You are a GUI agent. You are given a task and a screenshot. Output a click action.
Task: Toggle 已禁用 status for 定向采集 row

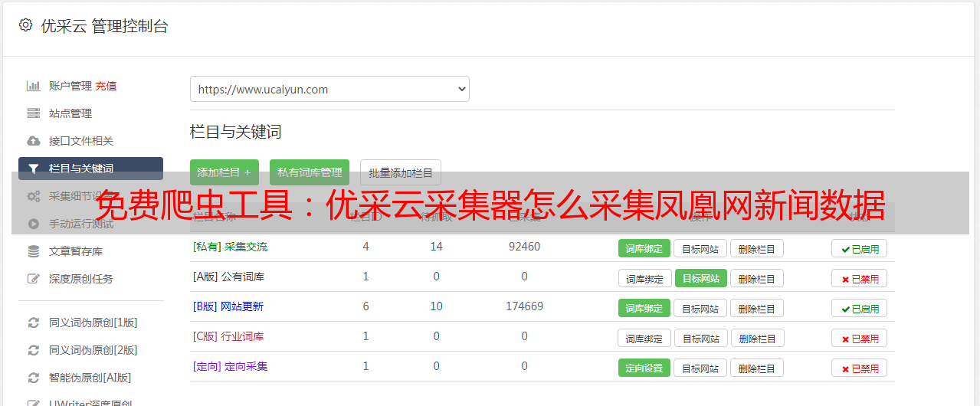860,368
